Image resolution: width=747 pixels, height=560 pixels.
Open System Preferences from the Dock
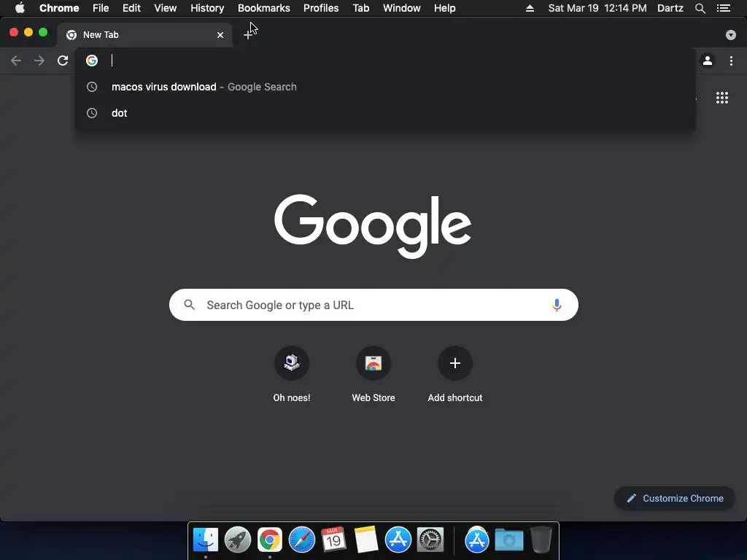[x=430, y=540]
